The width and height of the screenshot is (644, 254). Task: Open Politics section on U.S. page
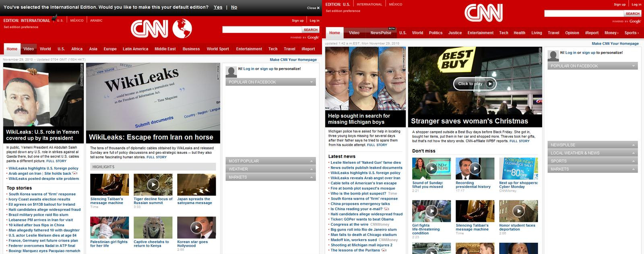(436, 33)
